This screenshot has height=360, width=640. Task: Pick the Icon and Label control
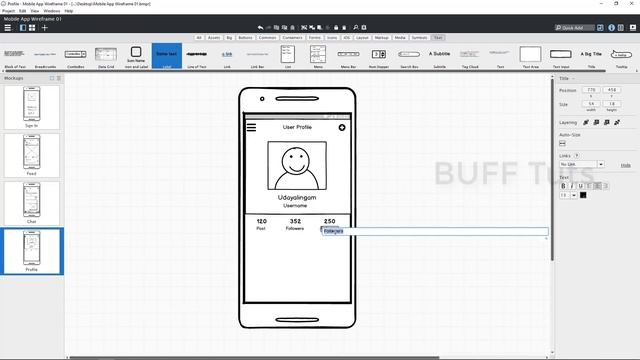136,56
